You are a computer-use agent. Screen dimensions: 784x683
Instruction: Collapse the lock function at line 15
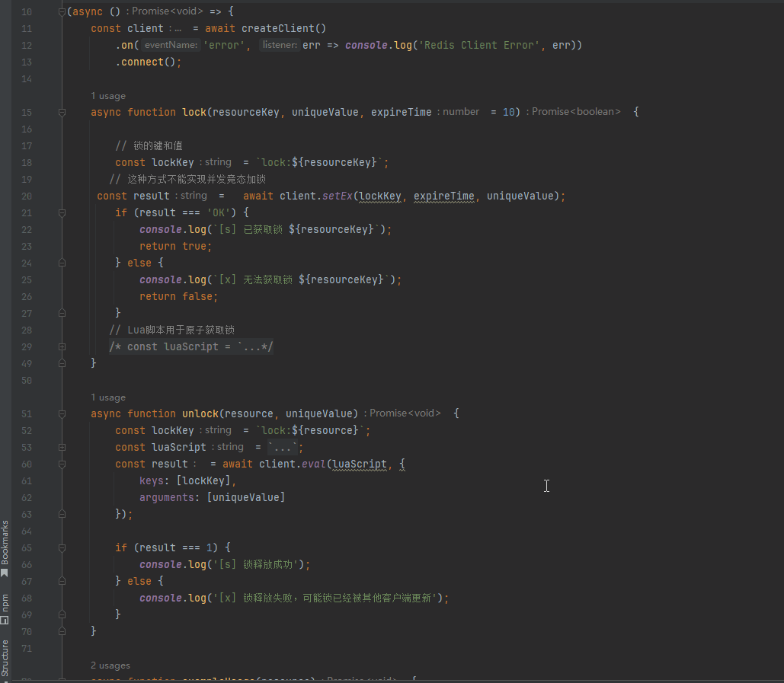click(62, 113)
